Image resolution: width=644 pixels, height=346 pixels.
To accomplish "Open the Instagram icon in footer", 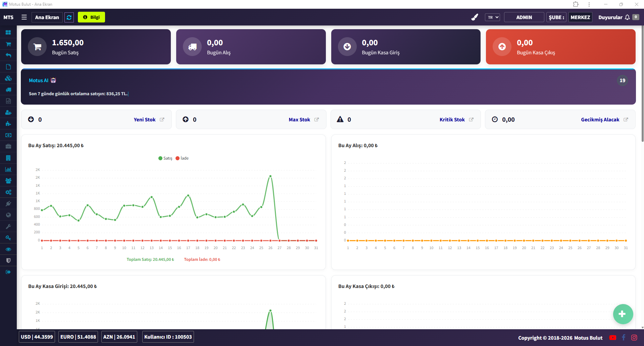I will coord(634,338).
